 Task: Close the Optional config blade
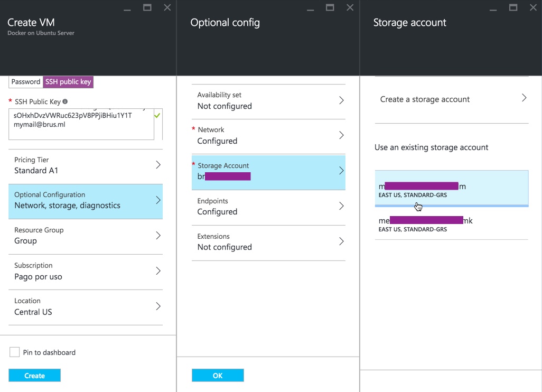pos(350,7)
